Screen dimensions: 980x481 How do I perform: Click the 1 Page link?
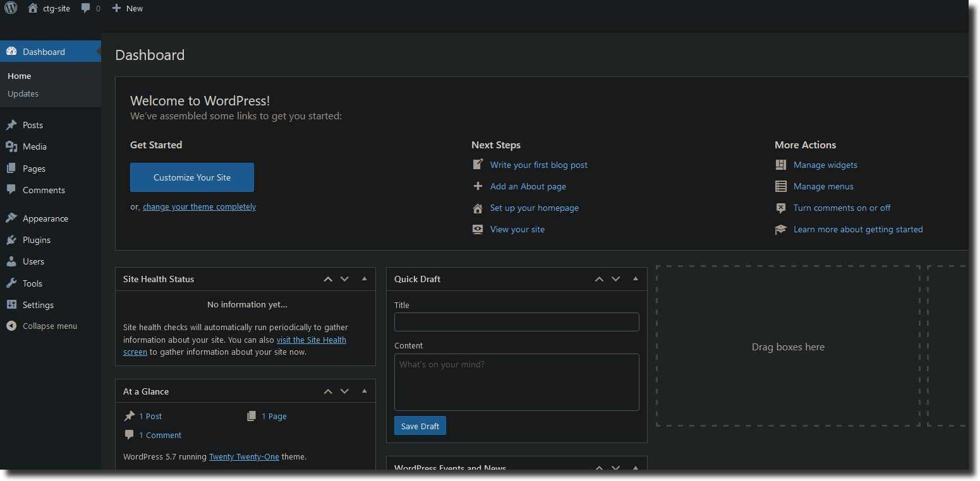(x=274, y=416)
